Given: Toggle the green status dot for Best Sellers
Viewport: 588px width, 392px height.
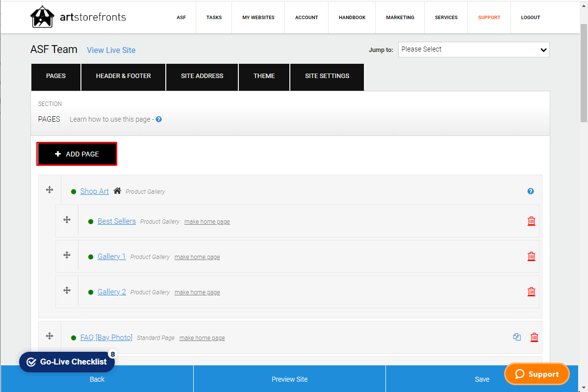Looking at the screenshot, I should pos(91,221).
